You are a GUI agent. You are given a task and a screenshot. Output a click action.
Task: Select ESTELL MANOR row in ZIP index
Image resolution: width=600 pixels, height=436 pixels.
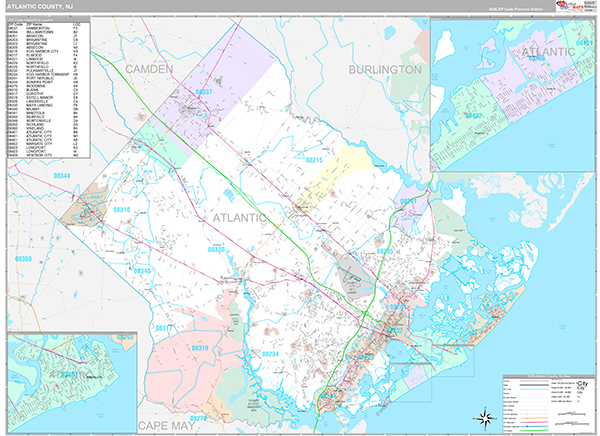click(44, 97)
